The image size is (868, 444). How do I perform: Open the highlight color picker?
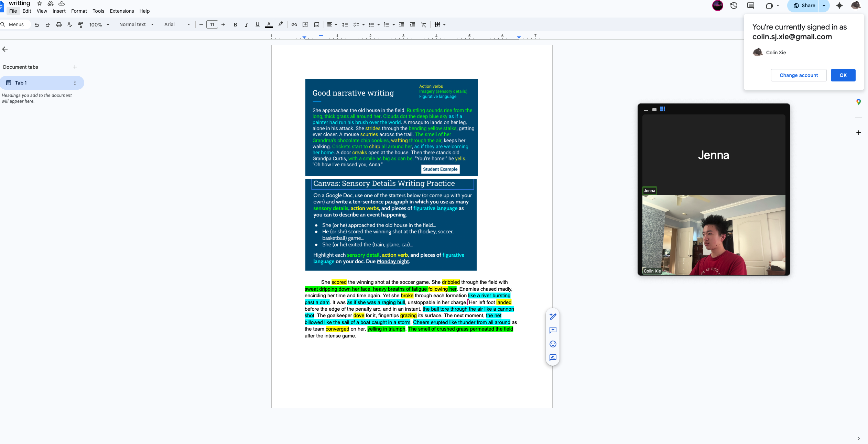point(281,24)
